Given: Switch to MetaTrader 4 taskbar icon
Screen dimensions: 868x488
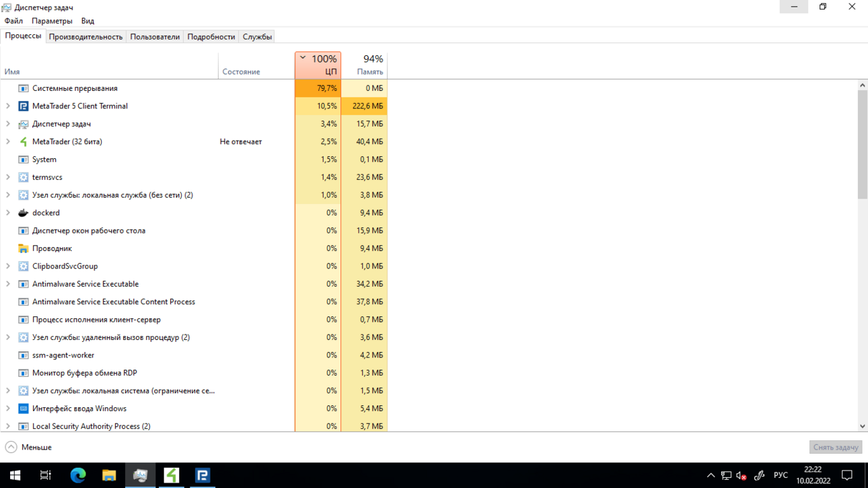Looking at the screenshot, I should (172, 475).
